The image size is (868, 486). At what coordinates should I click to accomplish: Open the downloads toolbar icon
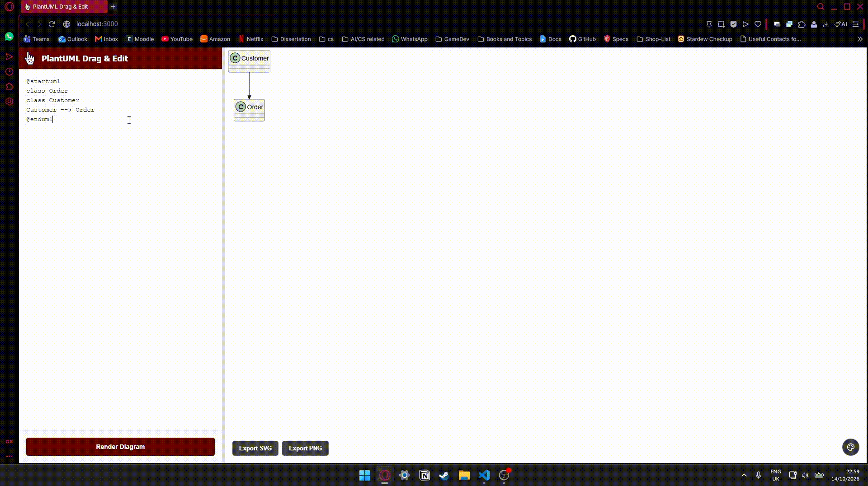[x=826, y=24]
